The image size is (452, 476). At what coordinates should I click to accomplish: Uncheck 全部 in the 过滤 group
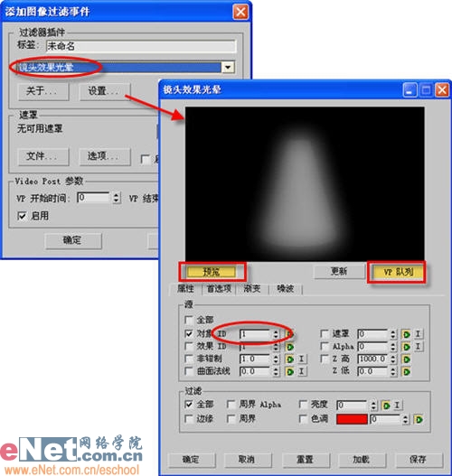[x=189, y=405]
